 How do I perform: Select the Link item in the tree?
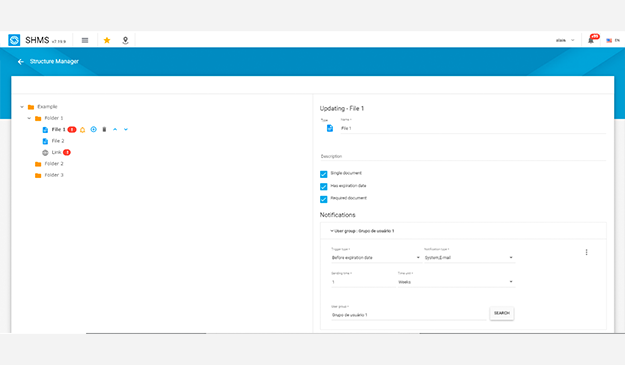point(56,152)
